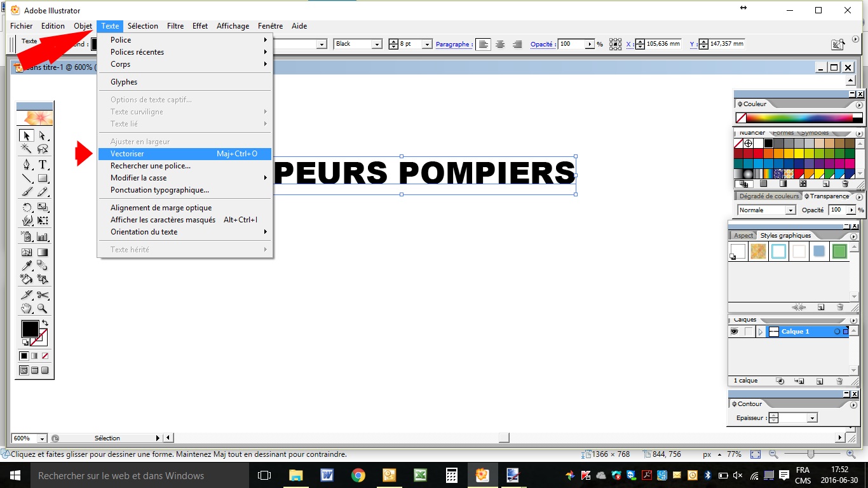Image resolution: width=868 pixels, height=488 pixels.
Task: Select the Live Paint Bucket tool
Action: coord(27,279)
